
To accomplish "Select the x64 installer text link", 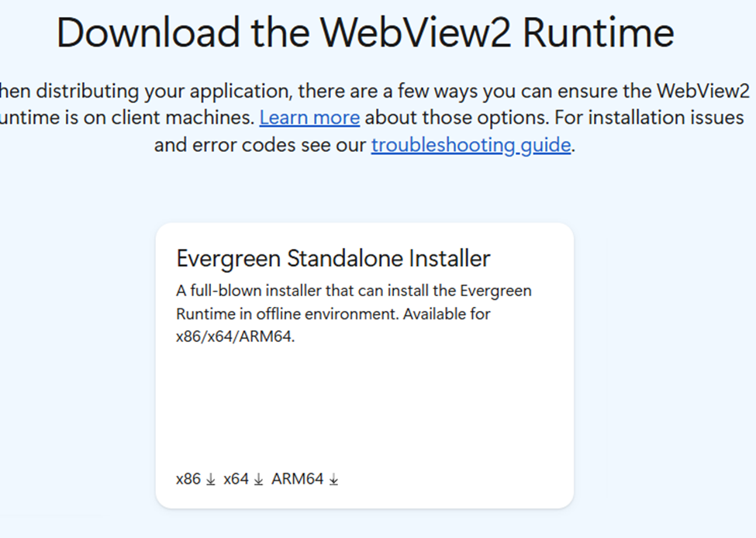I will 236,479.
